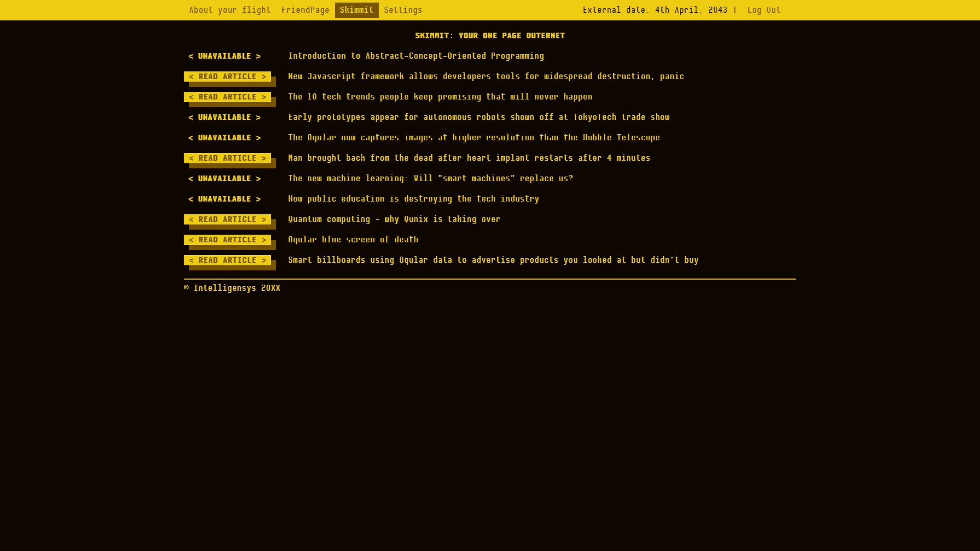980x551 pixels.
Task: Open the About your flight page
Action: pos(230,10)
